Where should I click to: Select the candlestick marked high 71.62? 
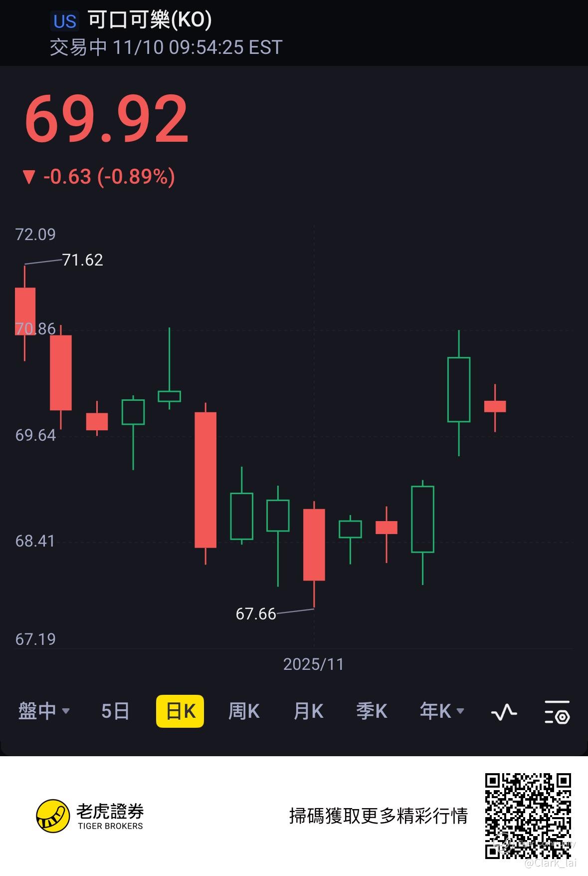25,312
